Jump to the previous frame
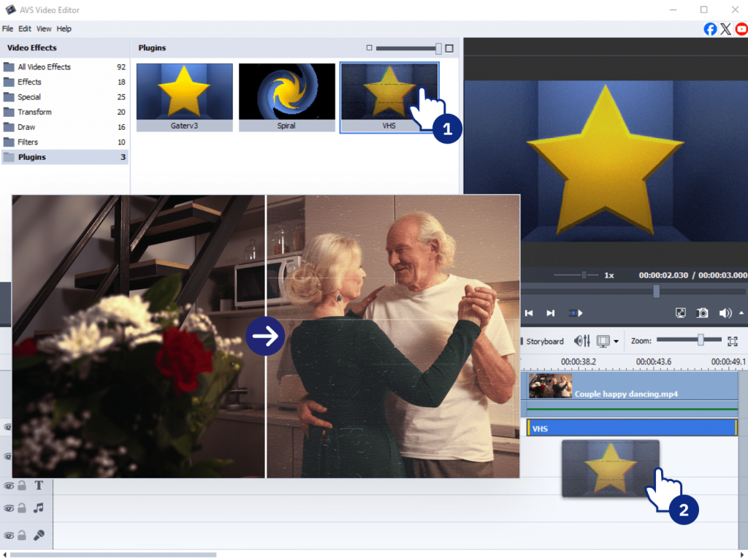The height and width of the screenshot is (560, 748). (x=529, y=313)
